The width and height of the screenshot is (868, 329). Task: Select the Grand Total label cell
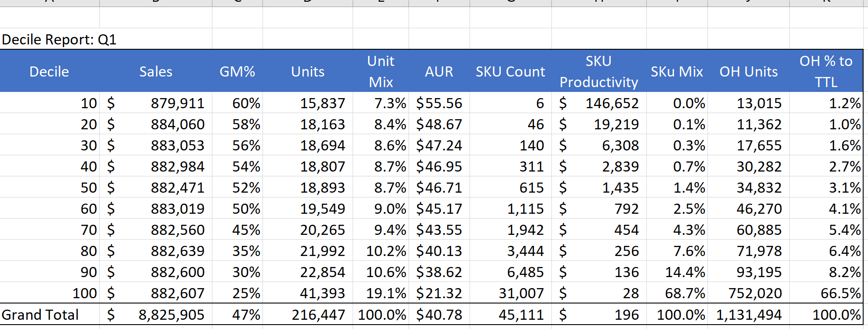(50, 314)
